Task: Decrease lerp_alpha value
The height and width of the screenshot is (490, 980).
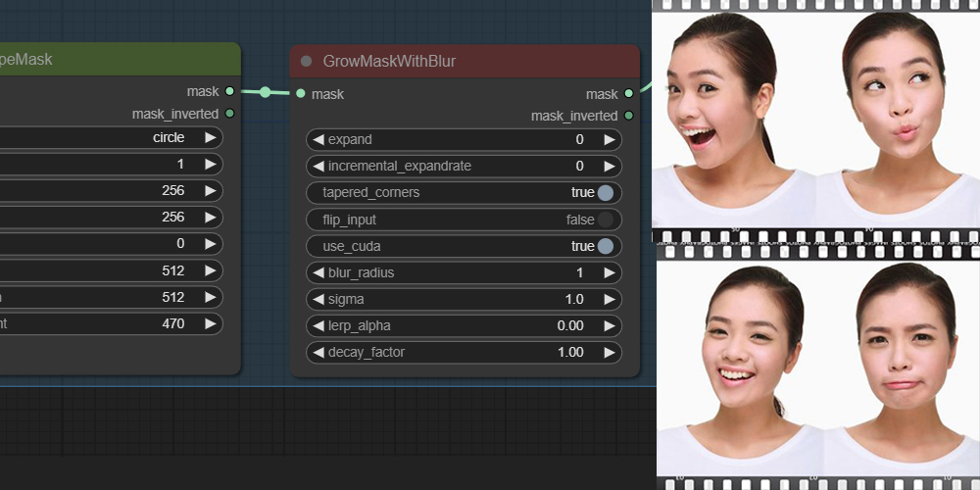Action: 318,325
